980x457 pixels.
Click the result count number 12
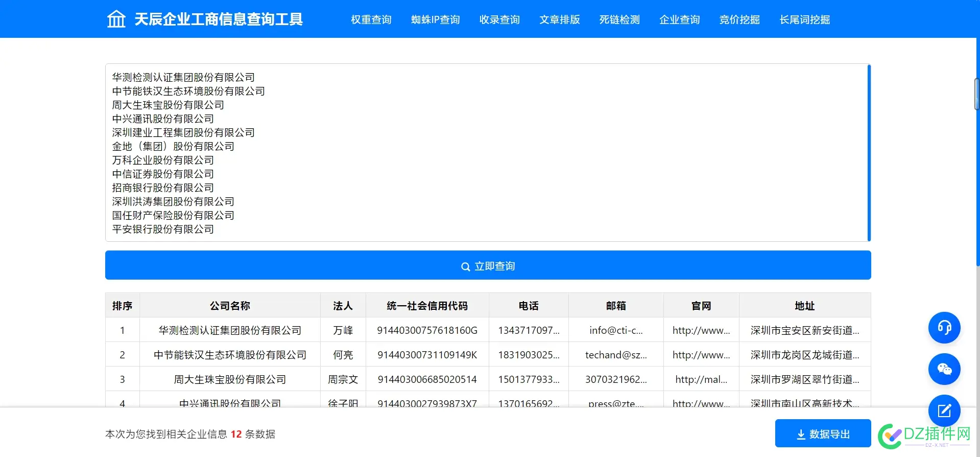pyautogui.click(x=236, y=434)
